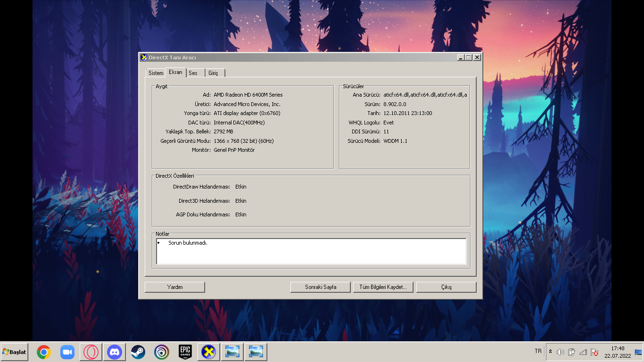Go to Sonraki Sayfa
The height and width of the screenshot is (362, 644).
coord(321,287)
